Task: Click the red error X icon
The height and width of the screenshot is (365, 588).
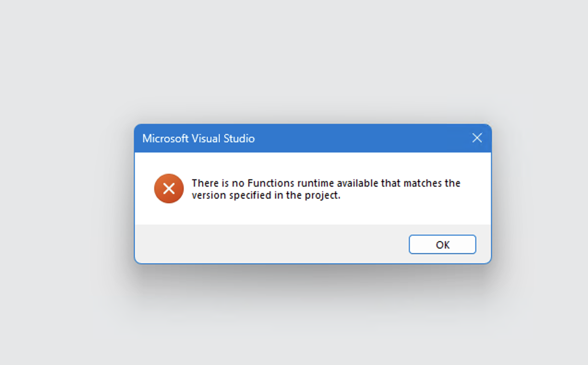Action: click(169, 189)
